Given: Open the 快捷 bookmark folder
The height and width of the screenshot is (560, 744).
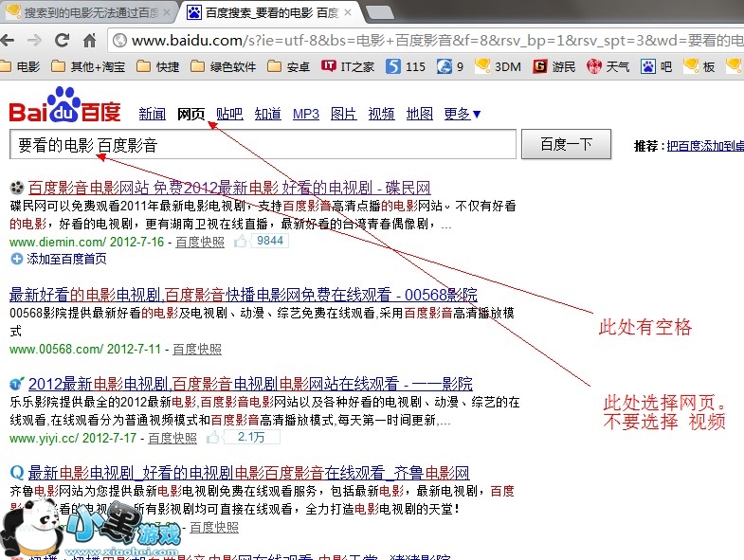Looking at the screenshot, I should click(x=158, y=66).
